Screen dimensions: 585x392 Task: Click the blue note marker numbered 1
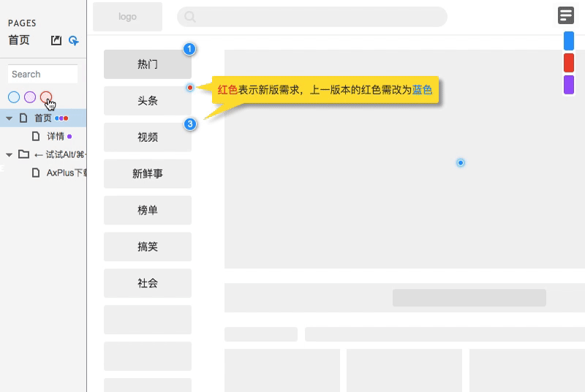[x=189, y=50]
